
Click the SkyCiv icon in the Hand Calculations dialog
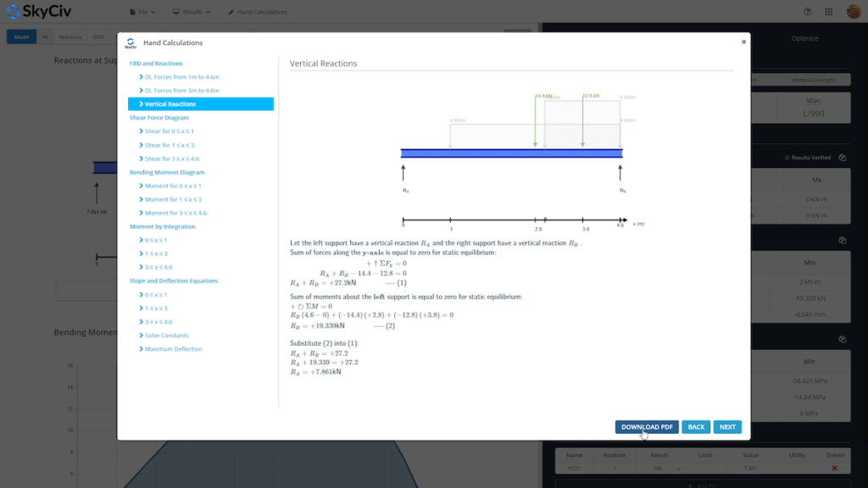129,43
